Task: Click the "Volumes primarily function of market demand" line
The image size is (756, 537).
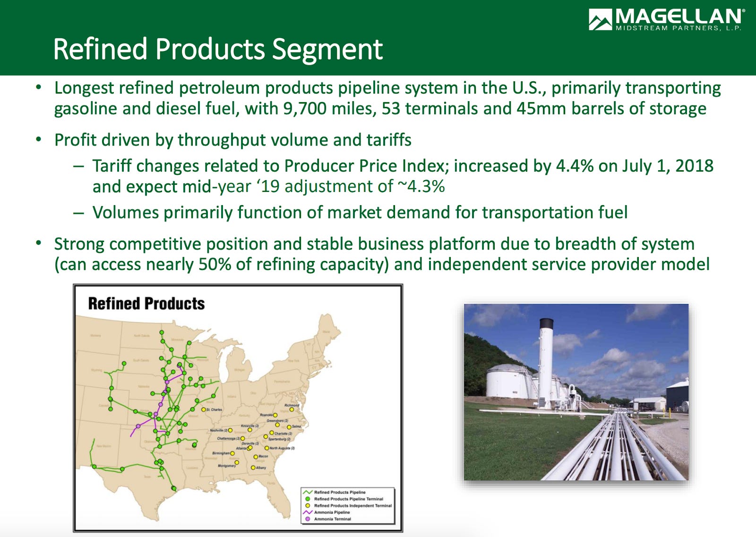Action: click(360, 213)
